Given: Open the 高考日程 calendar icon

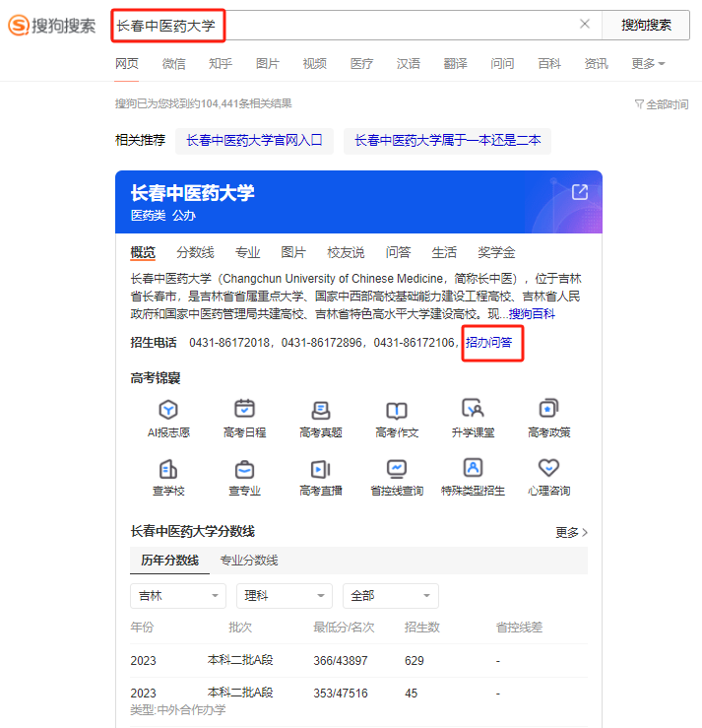Looking at the screenshot, I should 244,409.
